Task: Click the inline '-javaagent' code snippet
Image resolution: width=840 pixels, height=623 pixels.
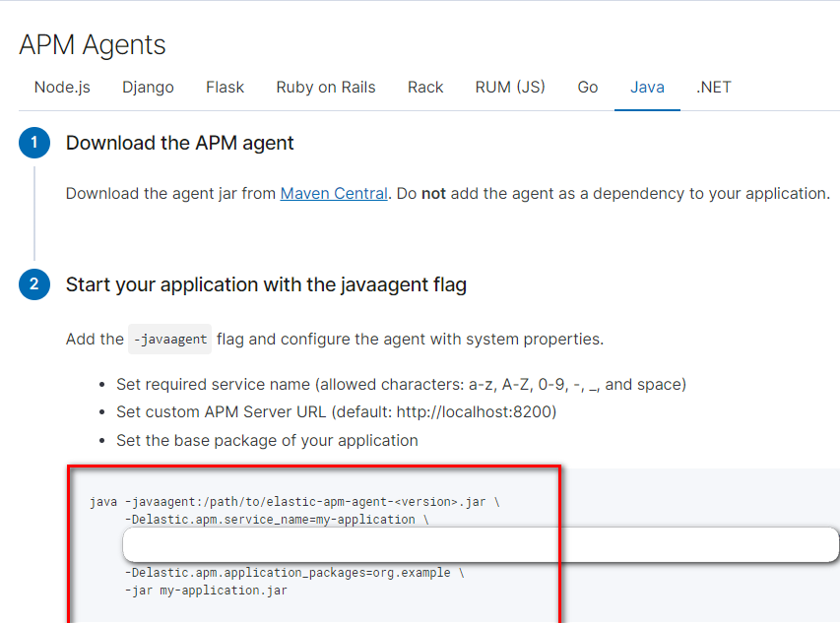Action: pos(169,340)
